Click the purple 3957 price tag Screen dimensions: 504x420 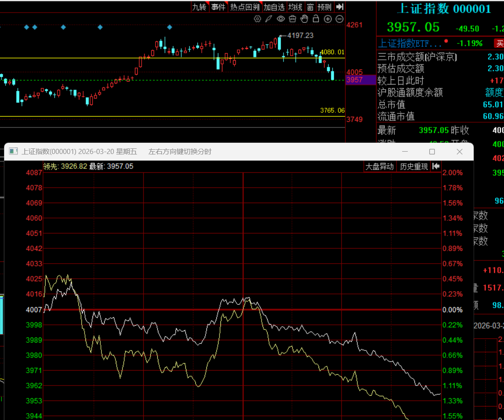361,80
